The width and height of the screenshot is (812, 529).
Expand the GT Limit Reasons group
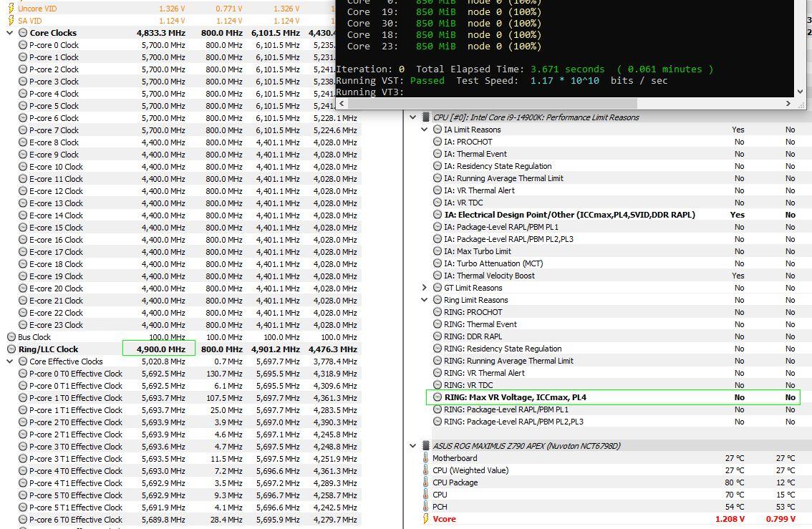pyautogui.click(x=424, y=288)
